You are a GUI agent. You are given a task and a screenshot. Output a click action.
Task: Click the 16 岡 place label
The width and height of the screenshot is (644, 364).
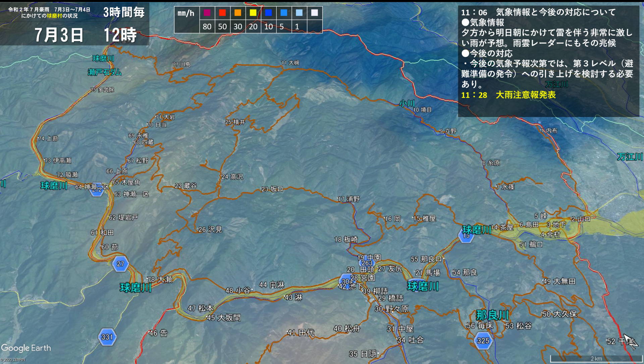tap(392, 219)
